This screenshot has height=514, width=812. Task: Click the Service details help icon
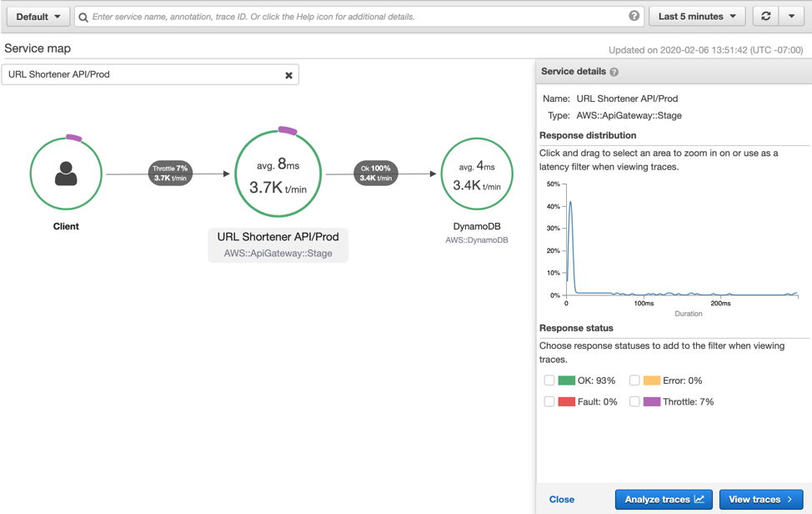[614, 72]
